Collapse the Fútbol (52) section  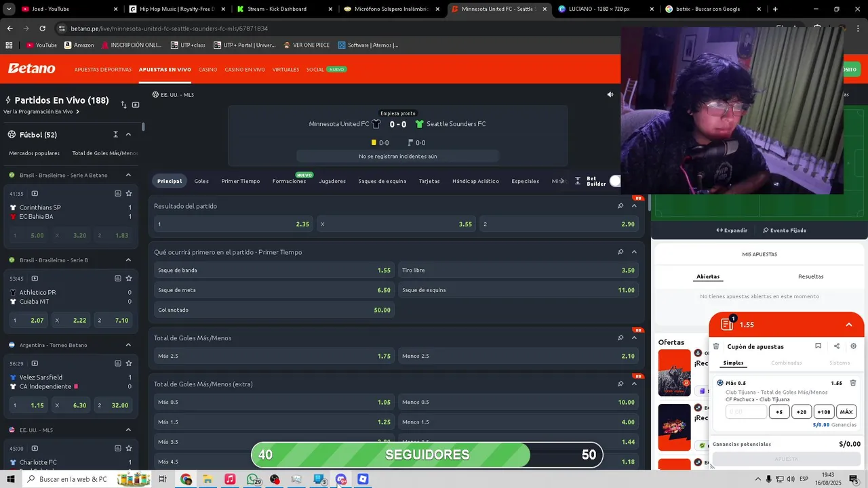coord(128,134)
